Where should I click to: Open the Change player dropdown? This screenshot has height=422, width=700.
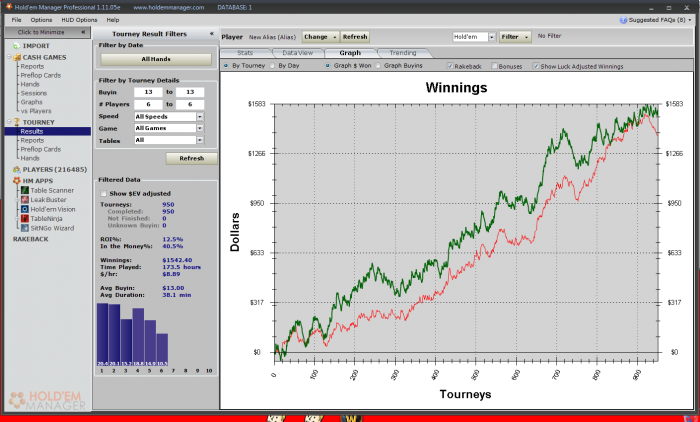click(321, 37)
